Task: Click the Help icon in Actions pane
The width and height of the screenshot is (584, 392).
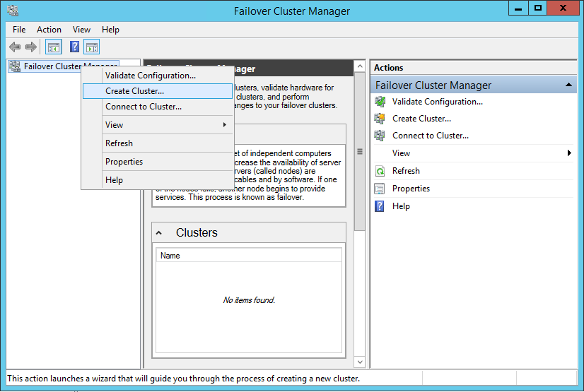Action: coord(380,206)
